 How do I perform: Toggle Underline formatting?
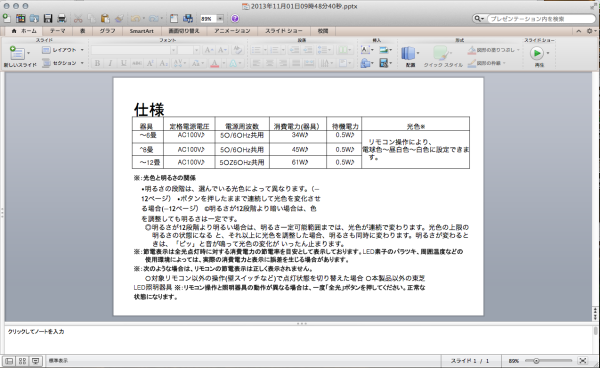pos(123,63)
